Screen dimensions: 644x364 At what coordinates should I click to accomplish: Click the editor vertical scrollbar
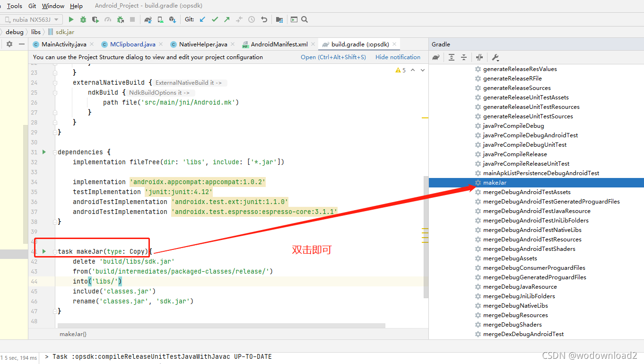click(426, 237)
